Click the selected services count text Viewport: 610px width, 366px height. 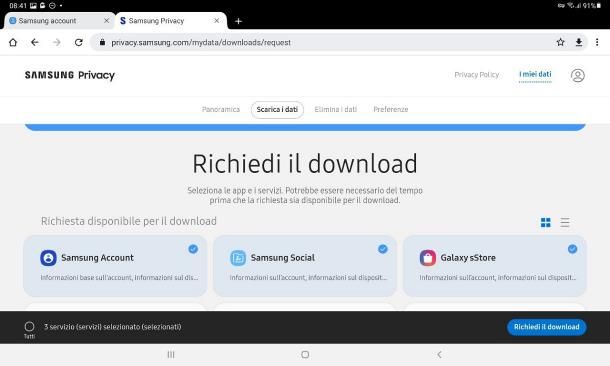coord(112,327)
